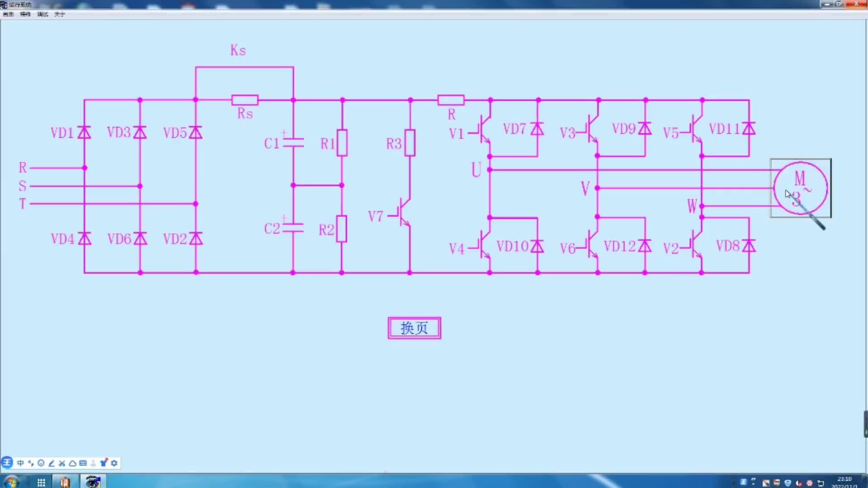Switch to the running system app on taskbar
The width and height of the screenshot is (868, 488).
tap(93, 482)
